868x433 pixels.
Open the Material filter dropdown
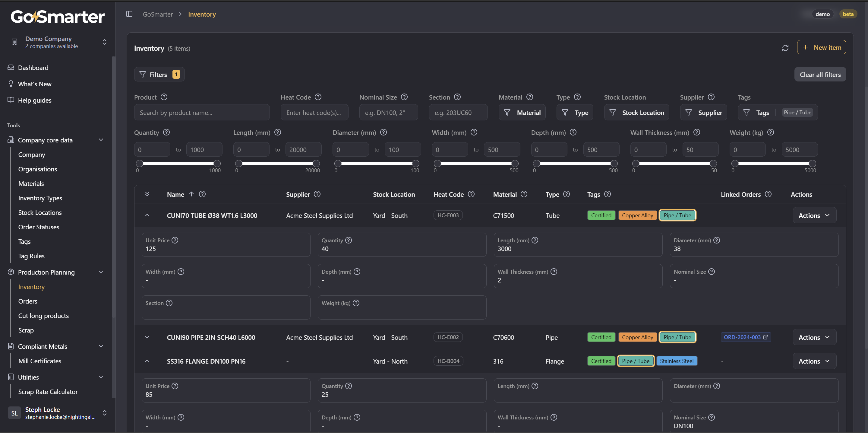(x=522, y=113)
